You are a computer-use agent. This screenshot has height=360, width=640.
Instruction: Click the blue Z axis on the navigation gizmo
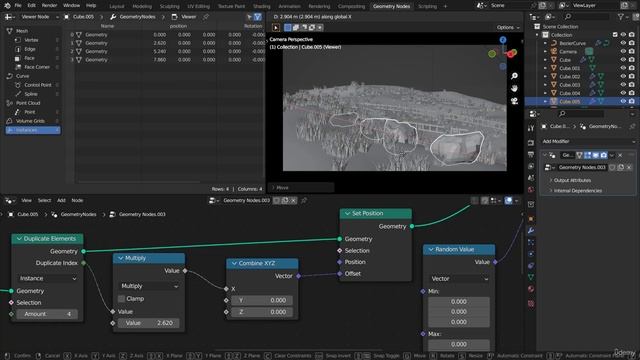[x=503, y=40]
